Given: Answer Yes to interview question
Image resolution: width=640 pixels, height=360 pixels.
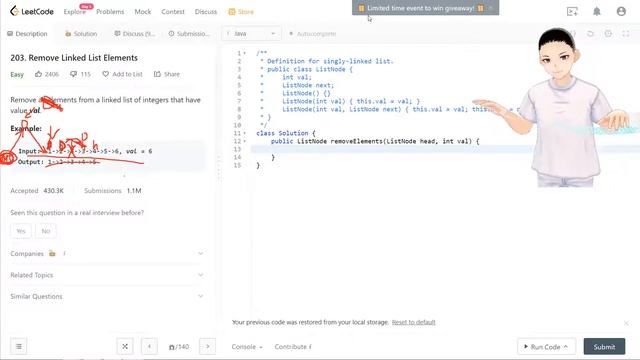Looking at the screenshot, I should pos(21,231).
